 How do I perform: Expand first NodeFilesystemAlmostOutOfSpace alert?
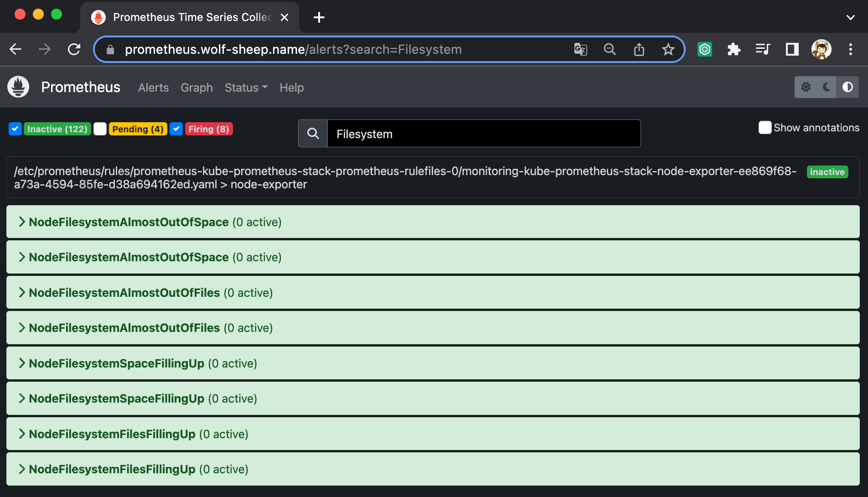433,222
